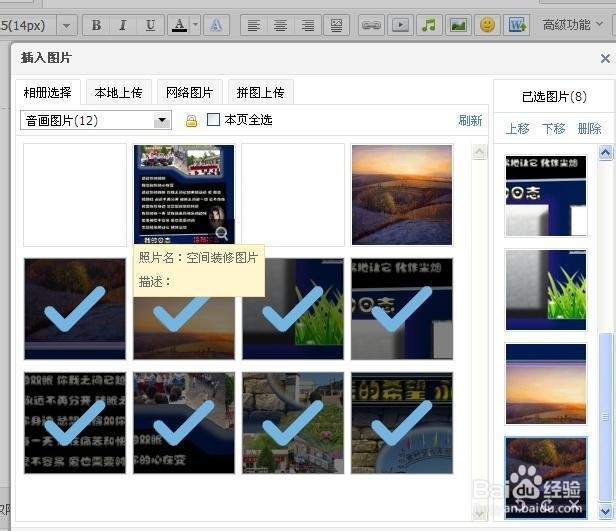Click the 已选图片(8) header
The height and width of the screenshot is (531, 616).
click(554, 97)
